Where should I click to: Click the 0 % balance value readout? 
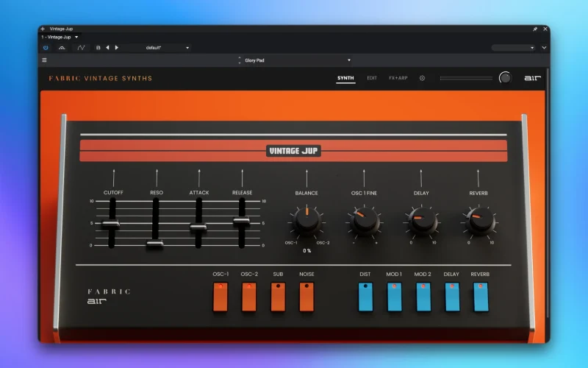pyautogui.click(x=306, y=251)
